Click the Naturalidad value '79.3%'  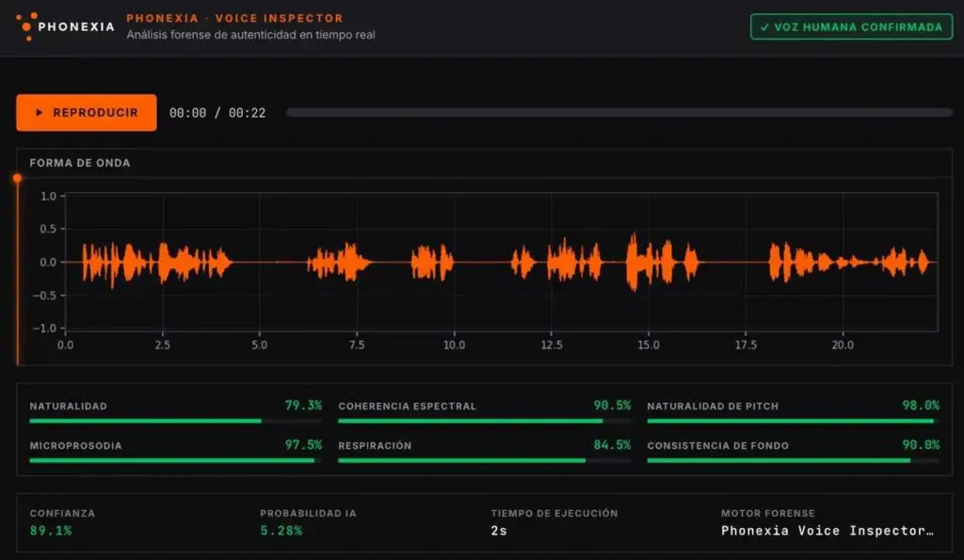tap(303, 406)
